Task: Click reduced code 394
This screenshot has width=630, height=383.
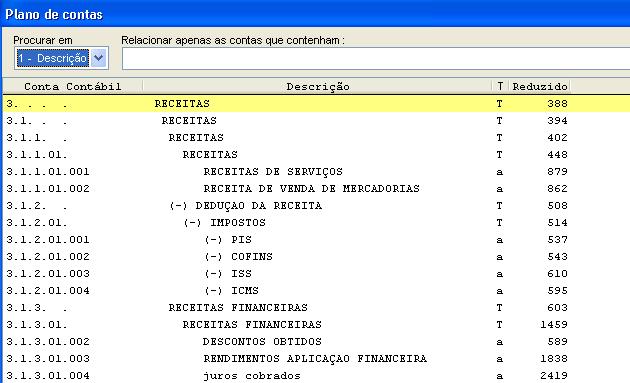Action: coord(557,121)
